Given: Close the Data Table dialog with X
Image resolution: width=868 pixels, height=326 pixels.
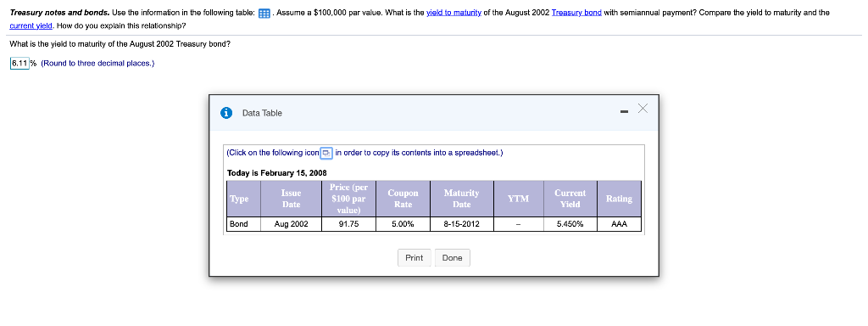Looking at the screenshot, I should [x=643, y=109].
